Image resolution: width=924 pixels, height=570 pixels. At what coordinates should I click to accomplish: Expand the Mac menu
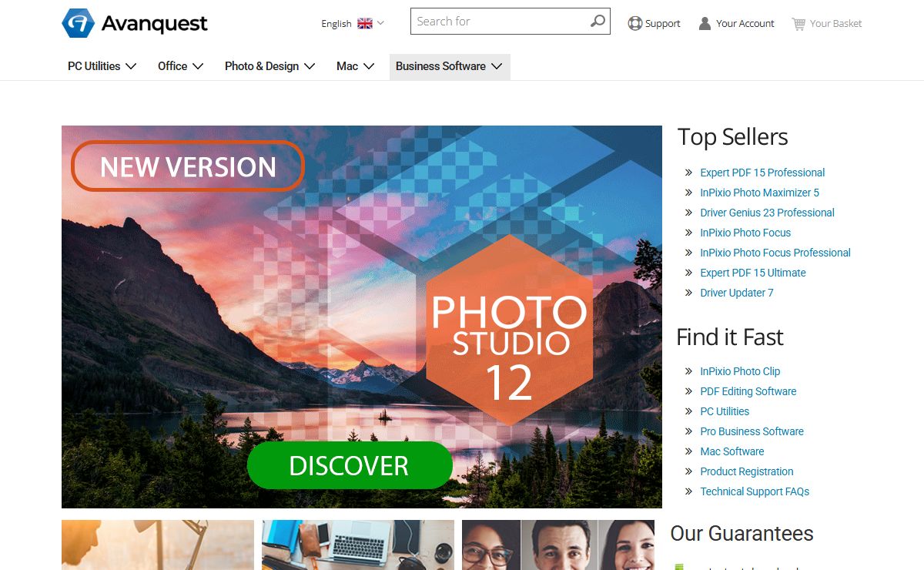(x=355, y=66)
